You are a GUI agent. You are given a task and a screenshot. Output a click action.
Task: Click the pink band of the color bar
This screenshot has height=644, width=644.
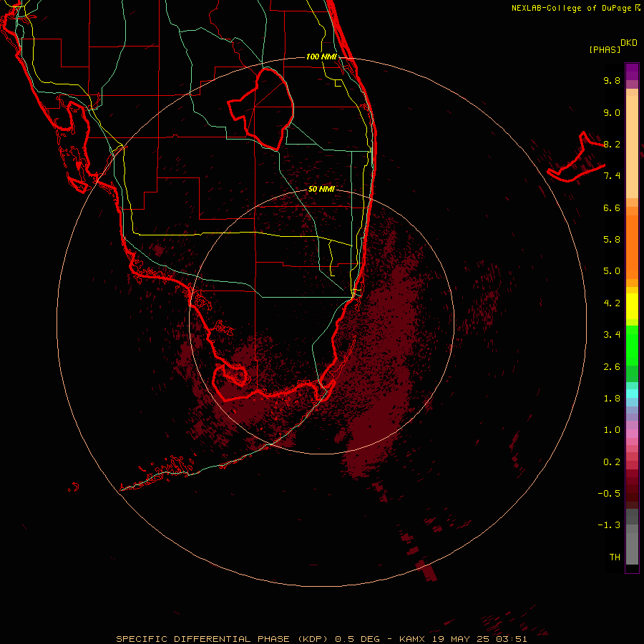632,434
